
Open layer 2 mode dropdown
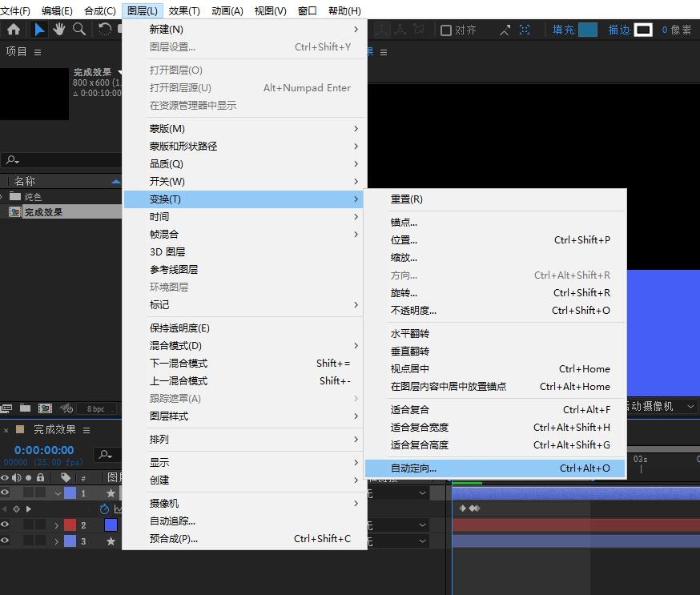coord(422,525)
